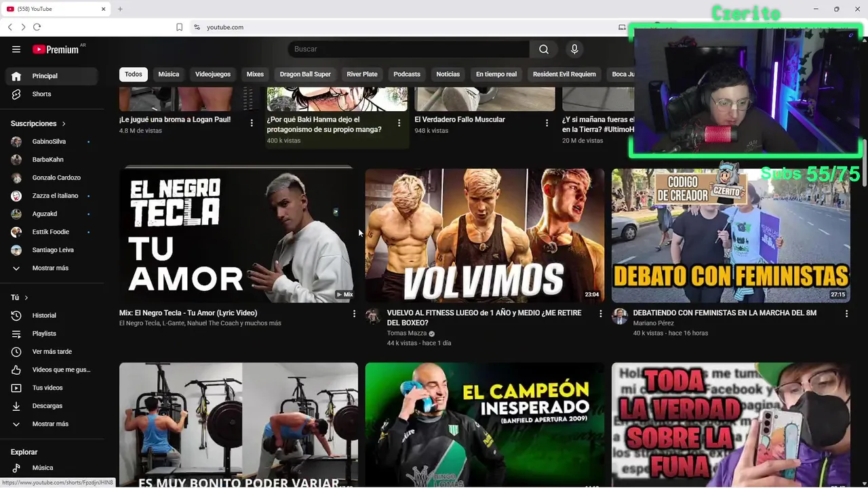This screenshot has height=488, width=868.
Task: Expand Suscripciones section chevron
Action: click(x=64, y=124)
